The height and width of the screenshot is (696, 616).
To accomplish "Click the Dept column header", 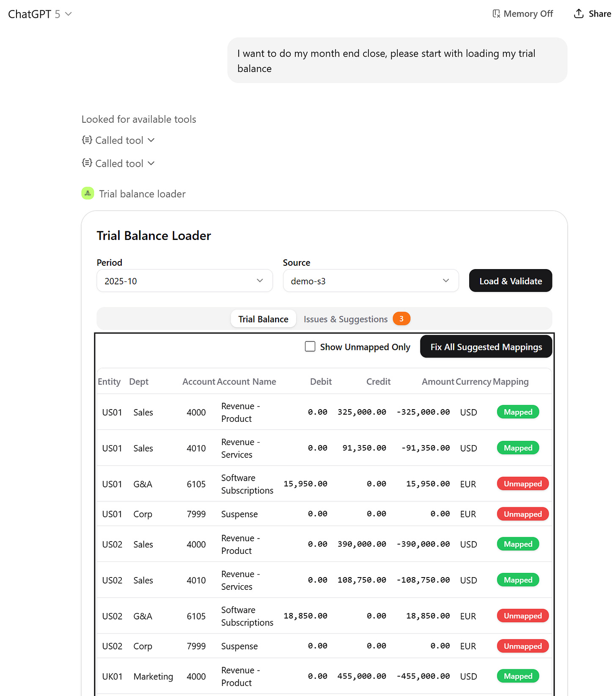I will click(139, 382).
